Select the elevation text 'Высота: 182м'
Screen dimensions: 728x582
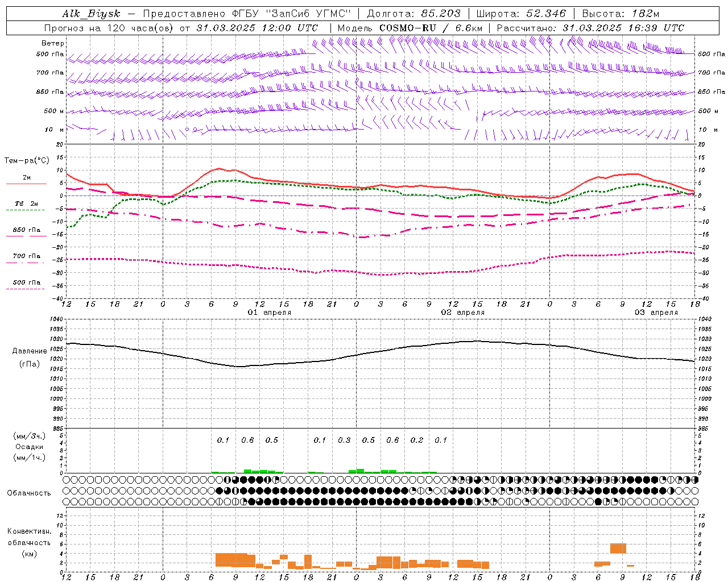pyautogui.click(x=621, y=14)
